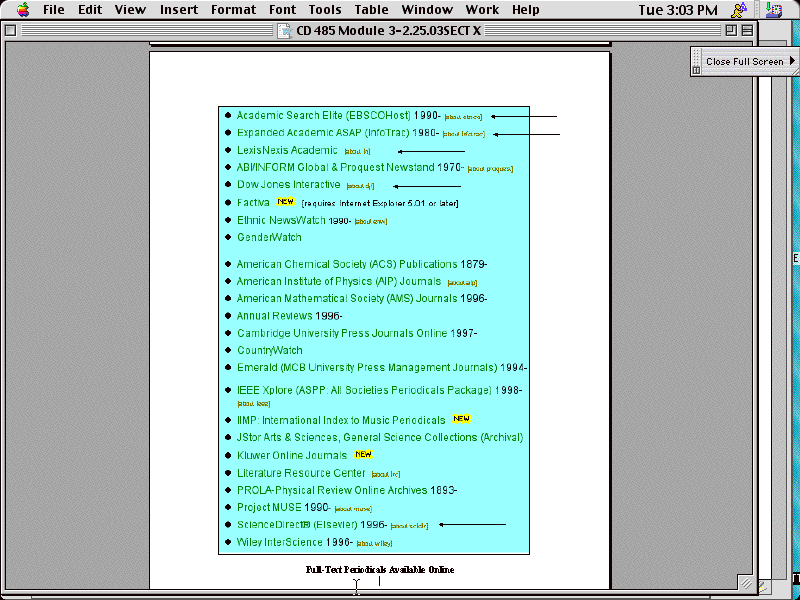Click 'Academic Search Elite (EBSCOHost)' text
This screenshot has width=800, height=600.
[323, 115]
